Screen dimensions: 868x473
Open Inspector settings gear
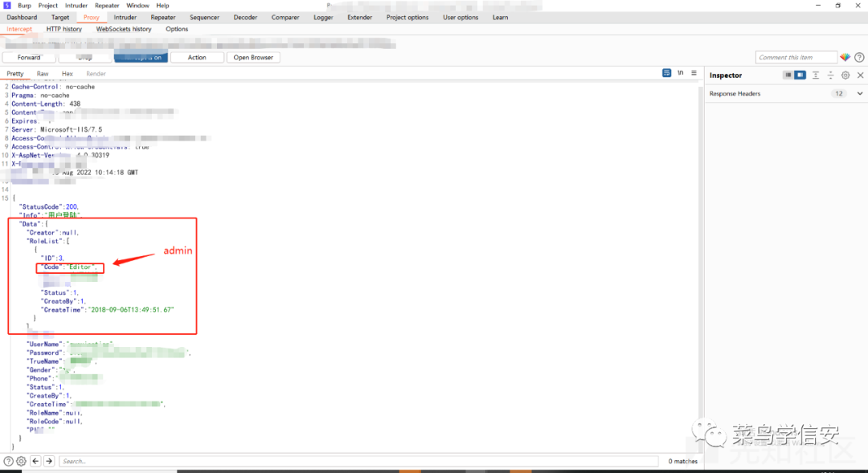(845, 75)
